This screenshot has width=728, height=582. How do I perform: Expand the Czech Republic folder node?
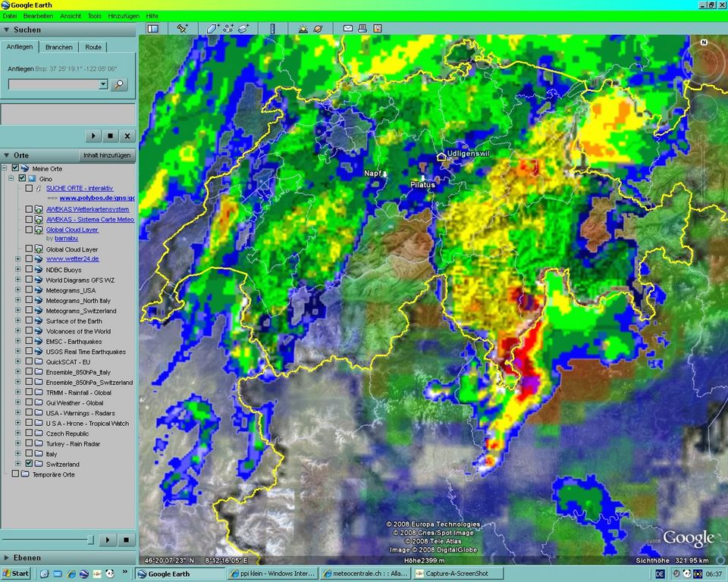[x=18, y=433]
